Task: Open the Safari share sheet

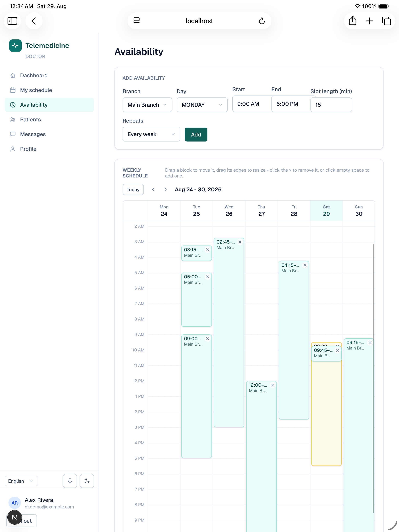Action: pyautogui.click(x=352, y=21)
